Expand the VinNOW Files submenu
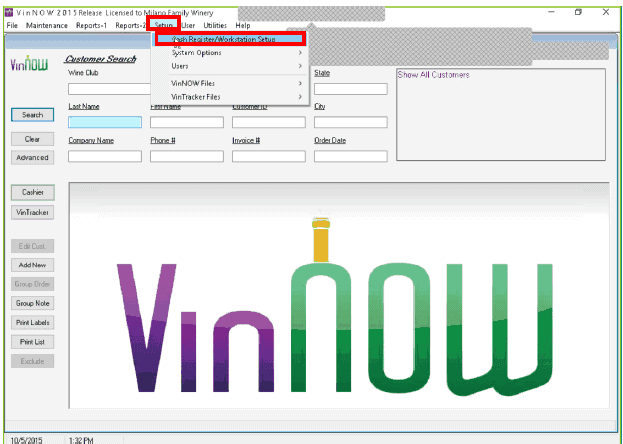623x444 pixels. 230,83
